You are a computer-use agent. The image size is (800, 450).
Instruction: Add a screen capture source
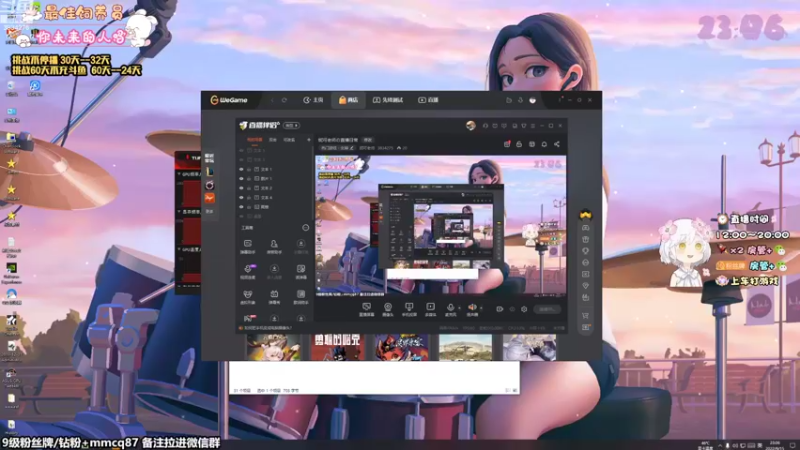[x=366, y=309]
